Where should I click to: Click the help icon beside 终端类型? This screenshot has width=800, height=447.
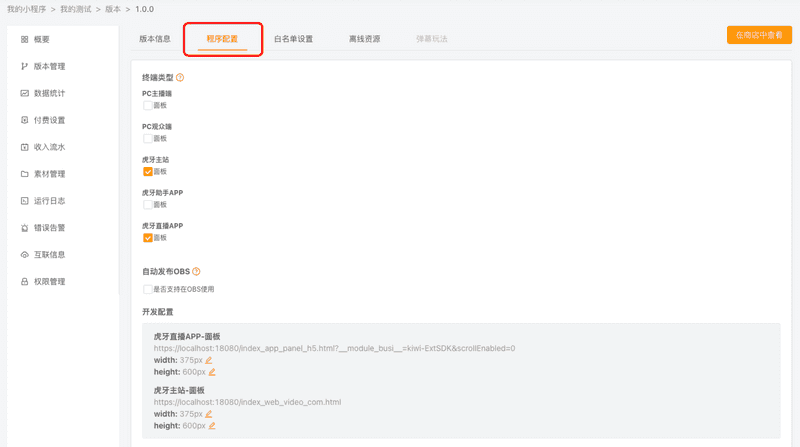click(180, 78)
